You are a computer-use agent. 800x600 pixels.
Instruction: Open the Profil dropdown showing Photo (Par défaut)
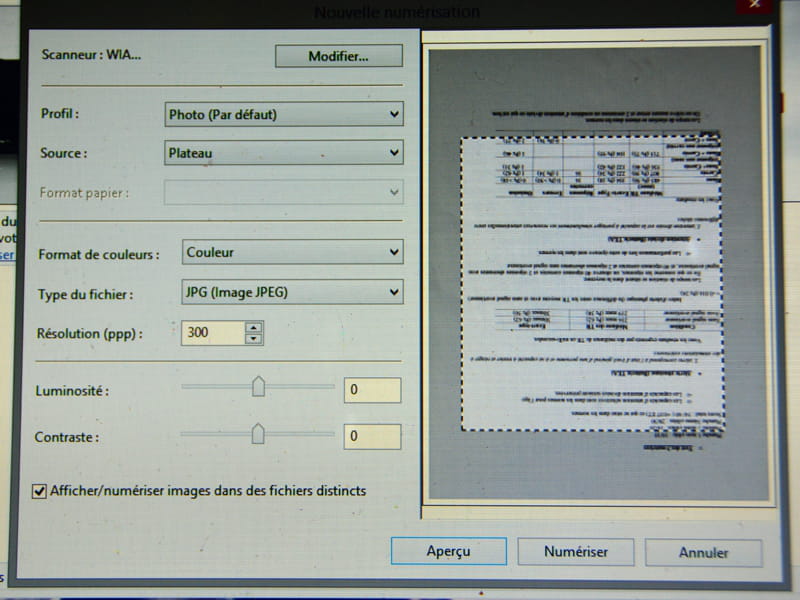click(283, 114)
